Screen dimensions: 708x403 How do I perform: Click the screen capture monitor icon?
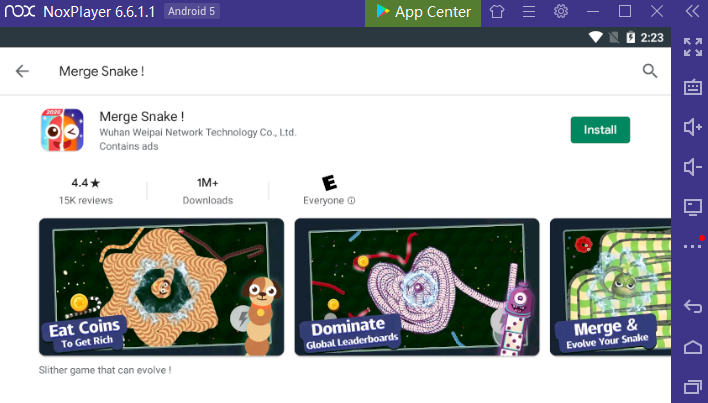693,207
